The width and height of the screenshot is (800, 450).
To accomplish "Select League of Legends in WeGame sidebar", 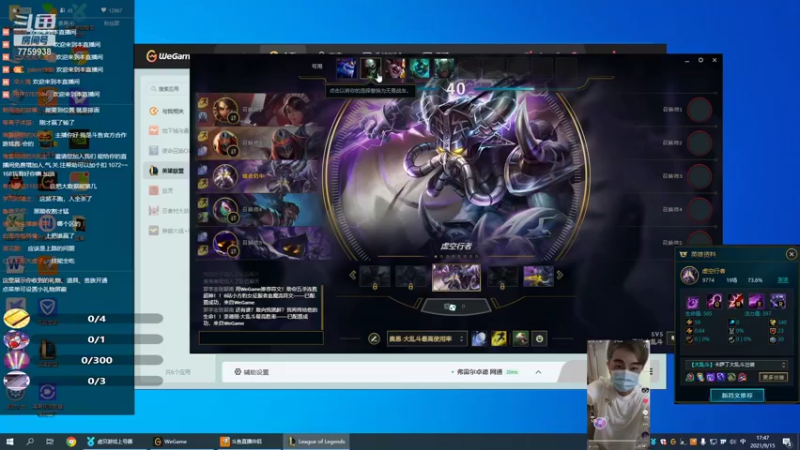I will pos(166,170).
